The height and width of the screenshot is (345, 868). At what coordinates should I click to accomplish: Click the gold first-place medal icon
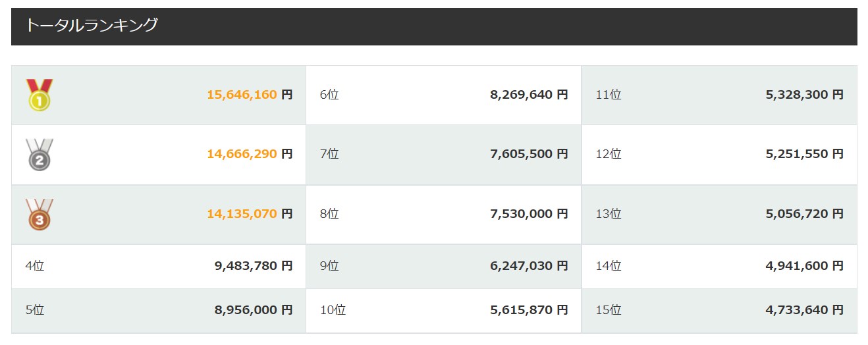pyautogui.click(x=39, y=95)
